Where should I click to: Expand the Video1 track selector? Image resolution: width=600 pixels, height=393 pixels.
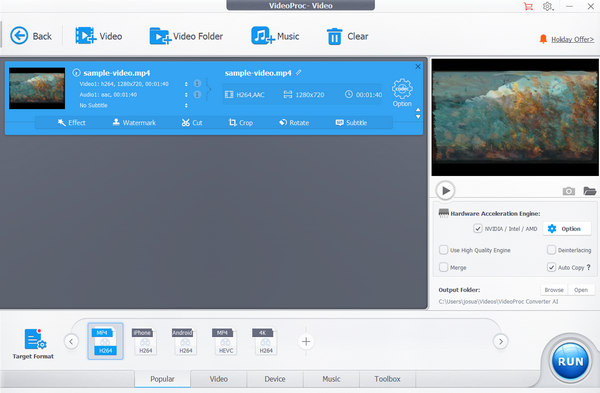[x=186, y=84]
